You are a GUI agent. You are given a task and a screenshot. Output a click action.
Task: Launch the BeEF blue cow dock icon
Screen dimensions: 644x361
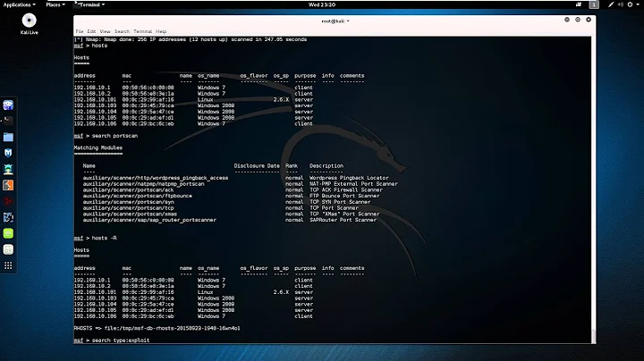(x=8, y=217)
